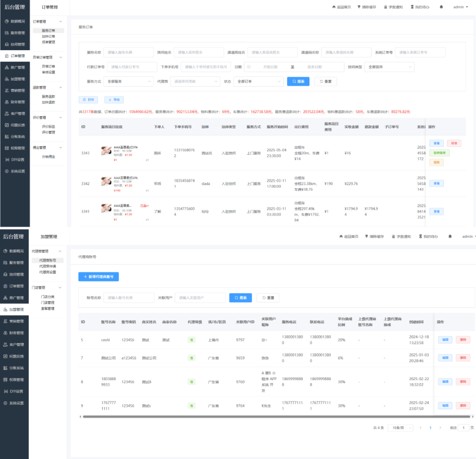Collapse the 退款管理 submenu group

coord(61,88)
